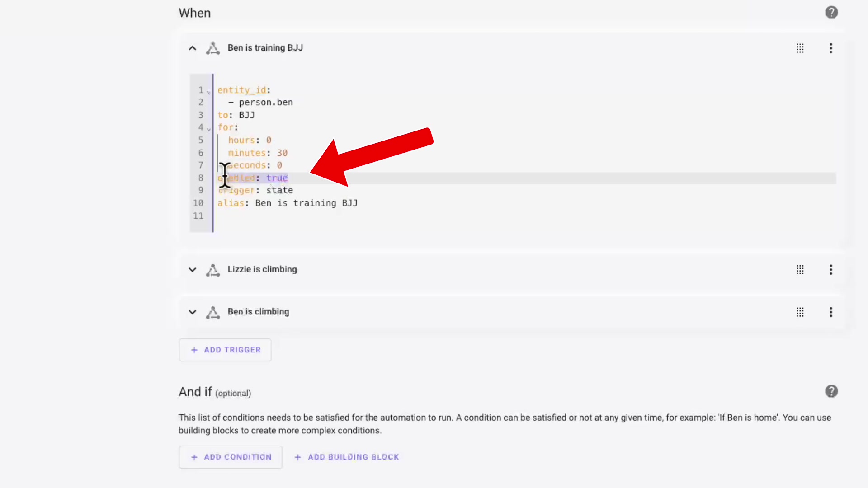Screen dimensions: 868x488
Task: Click the Add Condition button
Action: point(231,457)
